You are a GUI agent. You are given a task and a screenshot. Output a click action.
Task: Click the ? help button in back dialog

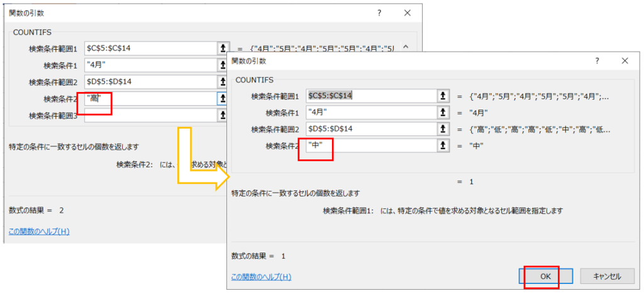(379, 13)
